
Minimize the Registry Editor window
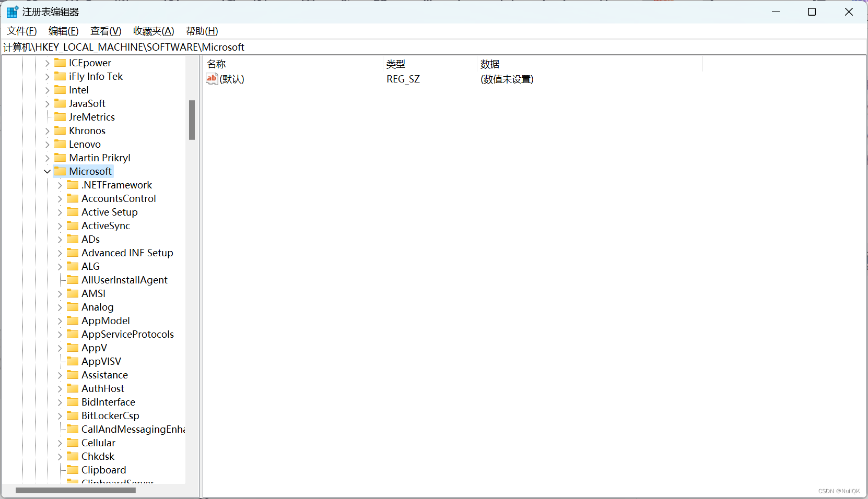[776, 11]
